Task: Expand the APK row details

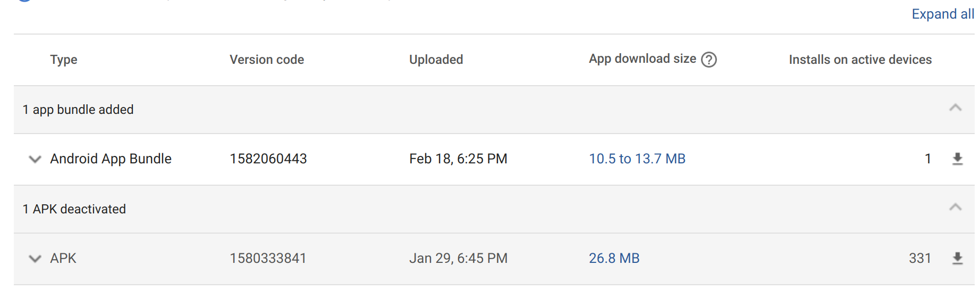Action: click(35, 259)
